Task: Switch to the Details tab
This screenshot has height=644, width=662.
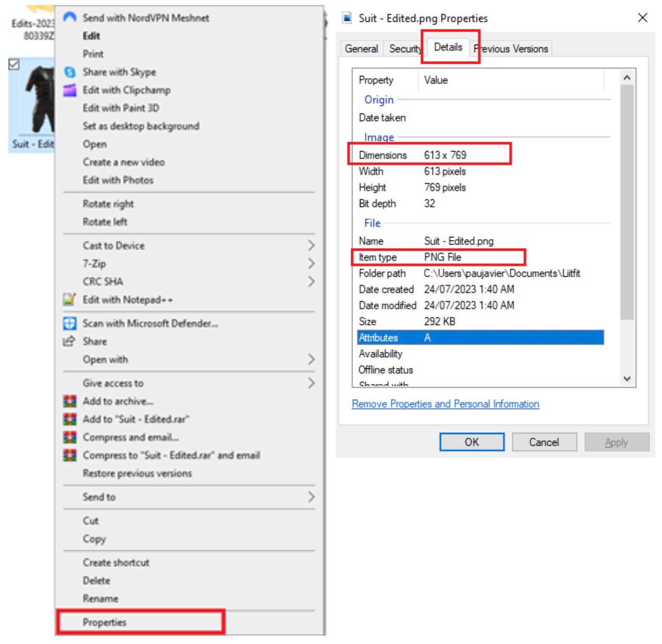Action: 448,47
